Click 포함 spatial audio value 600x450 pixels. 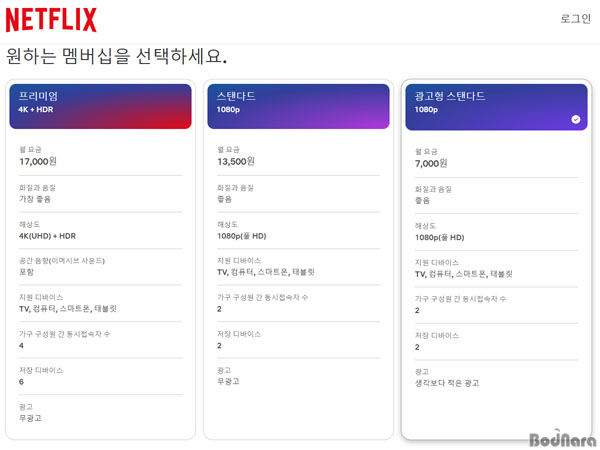point(26,272)
